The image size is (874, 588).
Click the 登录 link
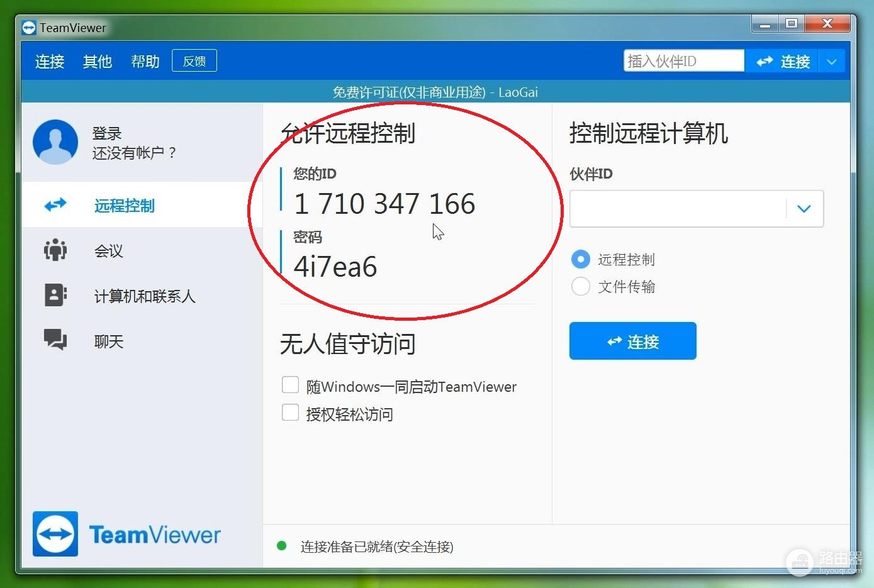point(107,133)
